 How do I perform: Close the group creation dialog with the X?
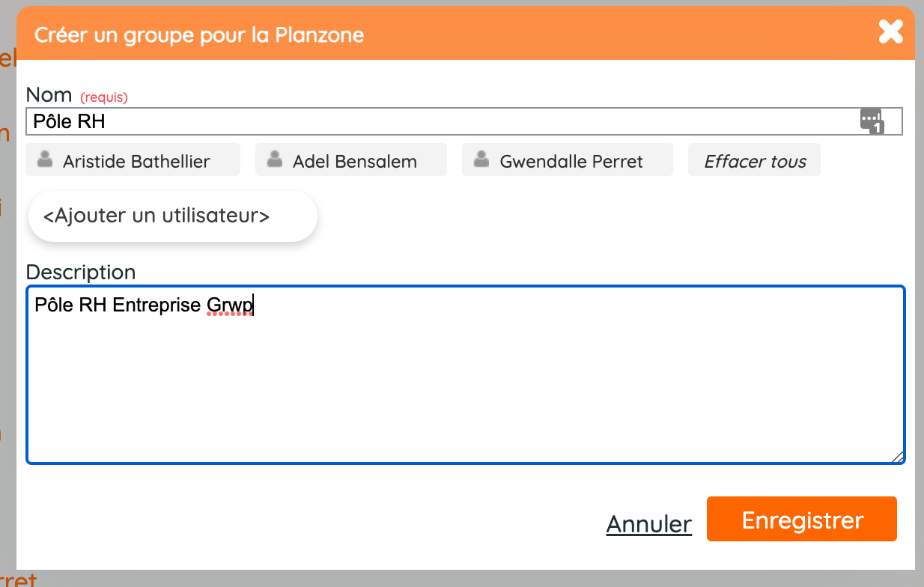coord(890,32)
